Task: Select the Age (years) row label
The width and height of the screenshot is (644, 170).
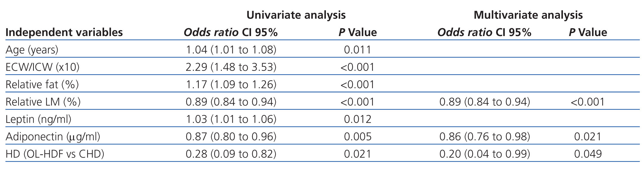Action: pos(32,50)
